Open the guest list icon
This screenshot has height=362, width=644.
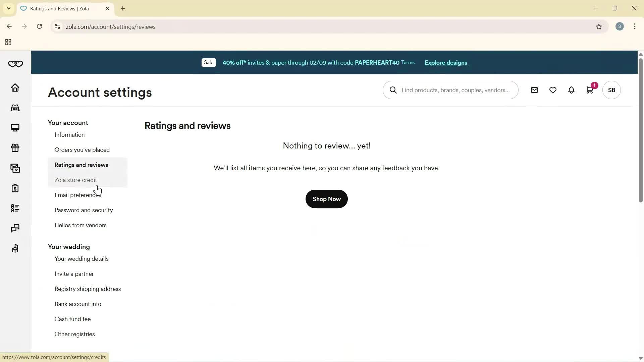[x=15, y=208]
